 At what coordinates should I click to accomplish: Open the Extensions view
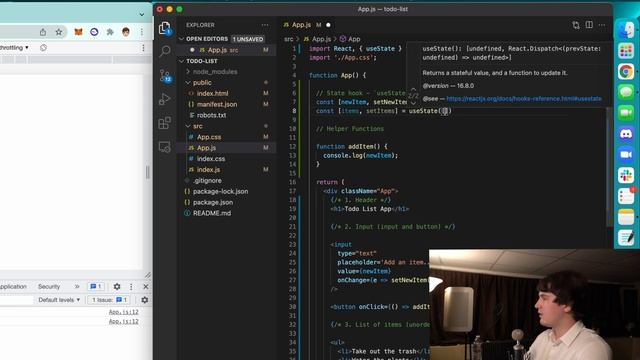(x=164, y=123)
